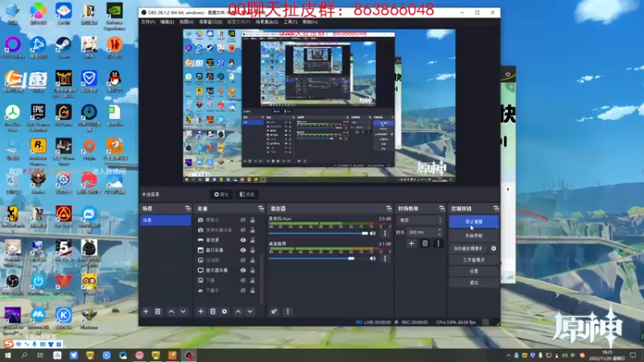Show the 下播字 source via eye icon
This screenshot has width=644, height=362.
[243, 290]
